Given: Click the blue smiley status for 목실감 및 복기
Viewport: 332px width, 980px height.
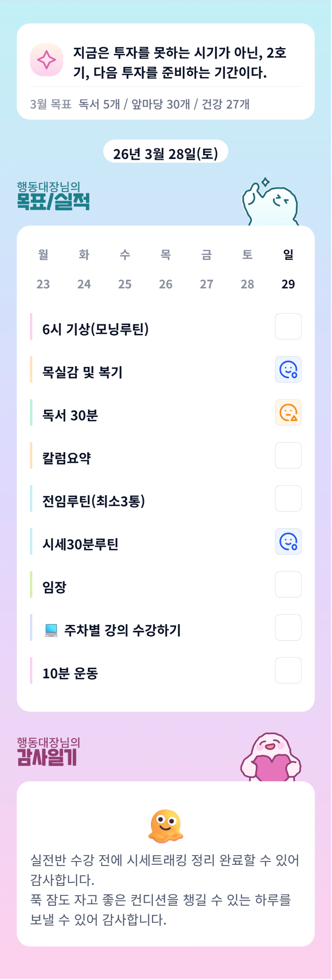Looking at the screenshot, I should pyautogui.click(x=288, y=369).
